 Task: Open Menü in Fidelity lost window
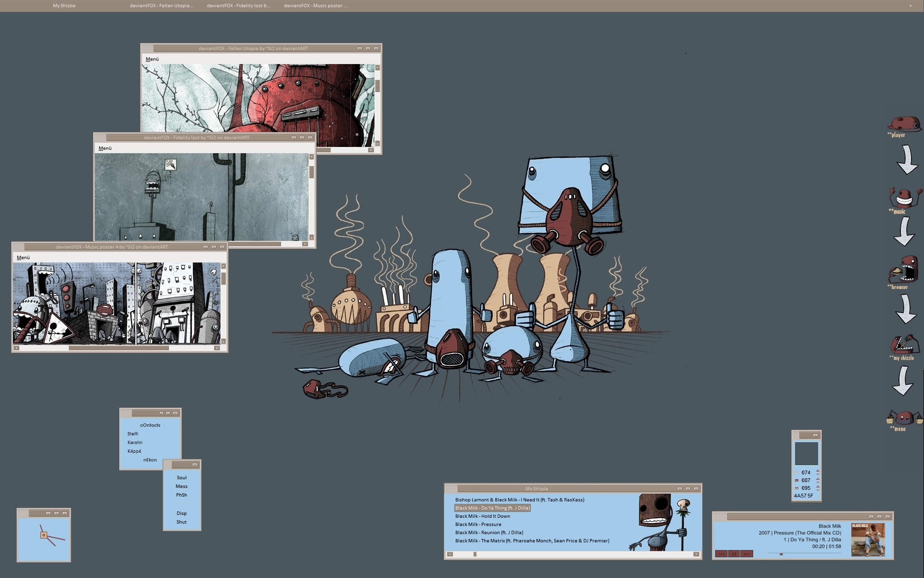[x=105, y=148]
